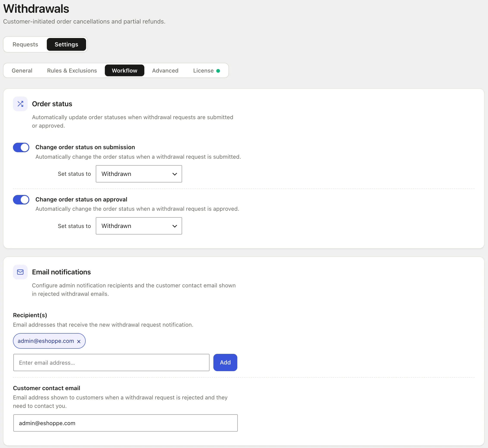Image resolution: width=488 pixels, height=448 pixels.
Task: Open the General settings tab
Action: point(22,71)
